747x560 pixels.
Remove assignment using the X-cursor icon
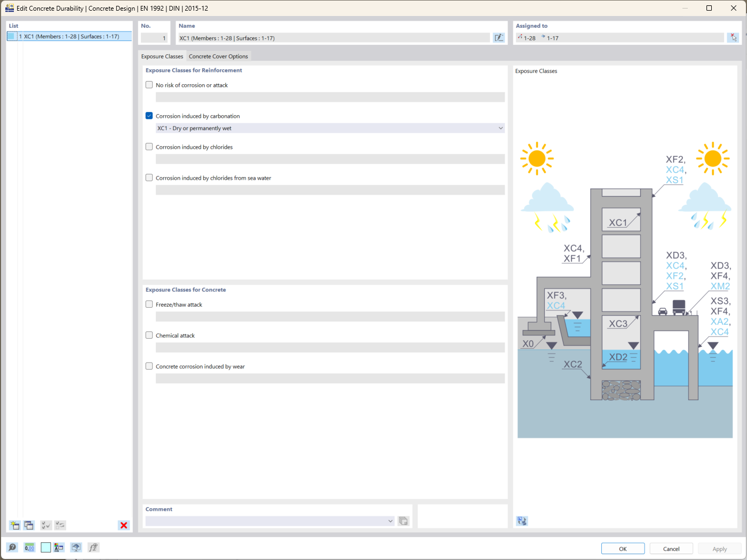point(733,37)
